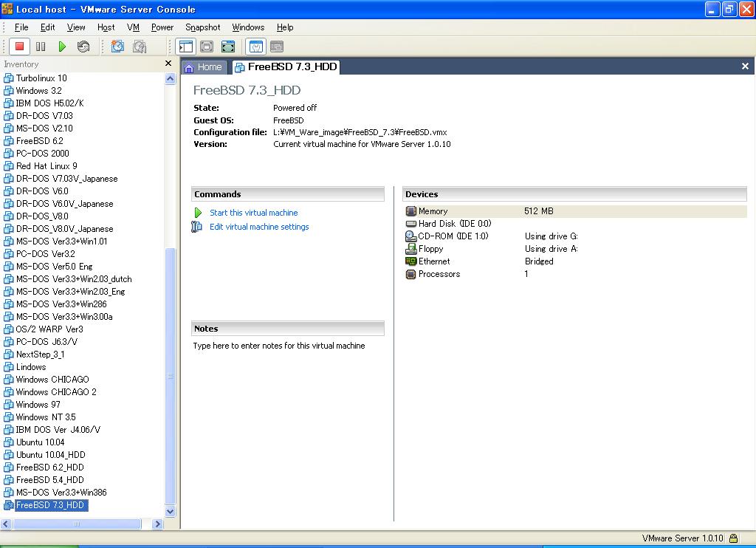This screenshot has width=756, height=548.
Task: Select DR-DOS V7.03V_Japanese in inventory
Action: click(x=66, y=179)
